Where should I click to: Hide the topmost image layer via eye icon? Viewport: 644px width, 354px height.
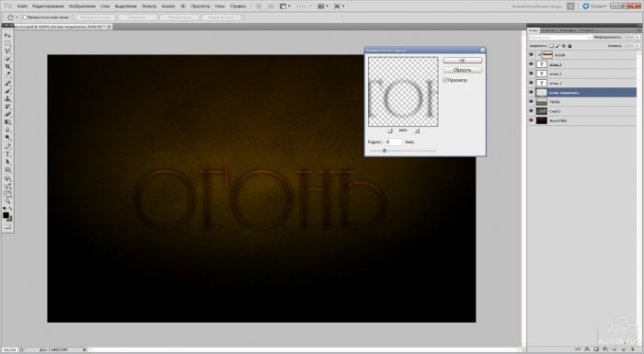pos(531,55)
